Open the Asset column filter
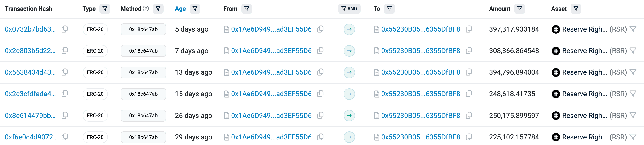 [x=576, y=9]
